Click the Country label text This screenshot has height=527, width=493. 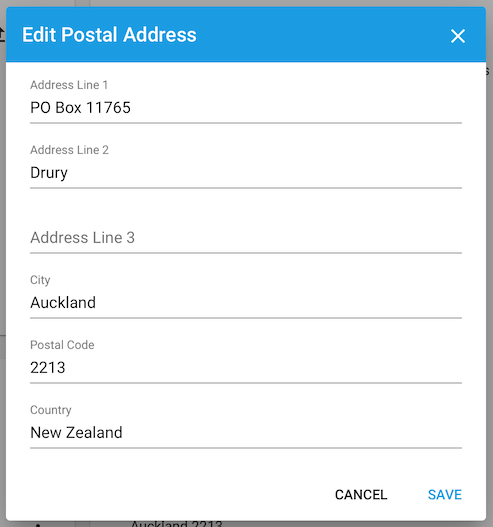pyautogui.click(x=51, y=410)
